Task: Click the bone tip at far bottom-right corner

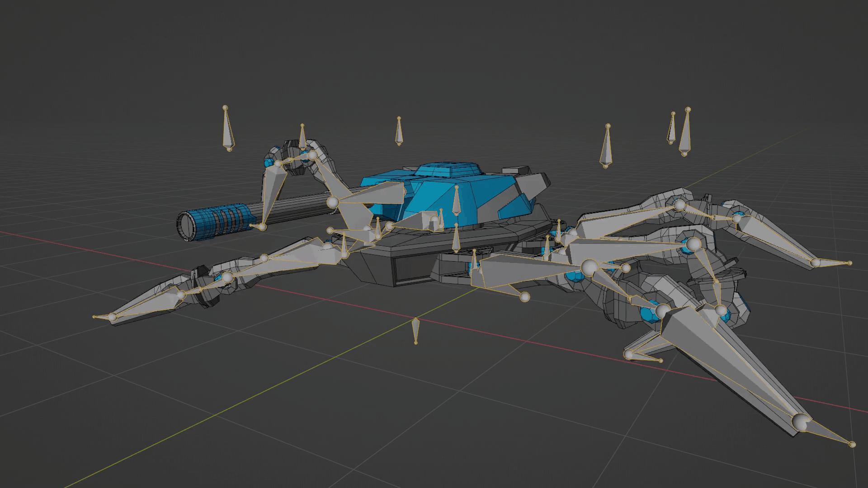Action: (852, 445)
